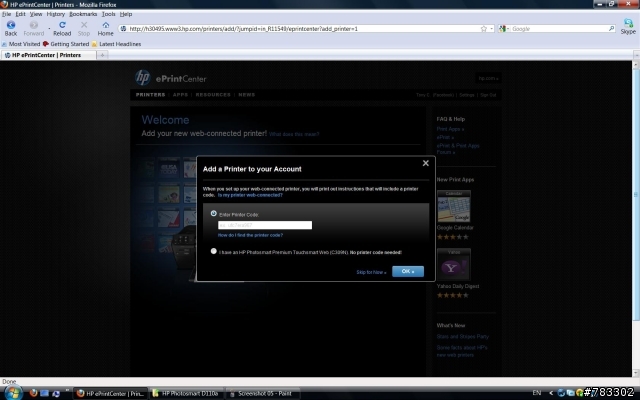Screen dimensions: 640x400
Task: Click the Skip for Now link
Action: click(371, 272)
